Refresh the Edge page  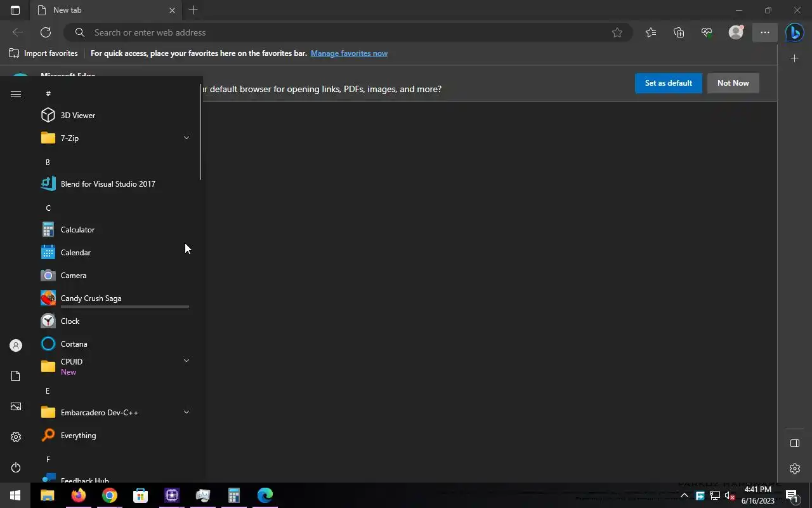[x=46, y=32]
